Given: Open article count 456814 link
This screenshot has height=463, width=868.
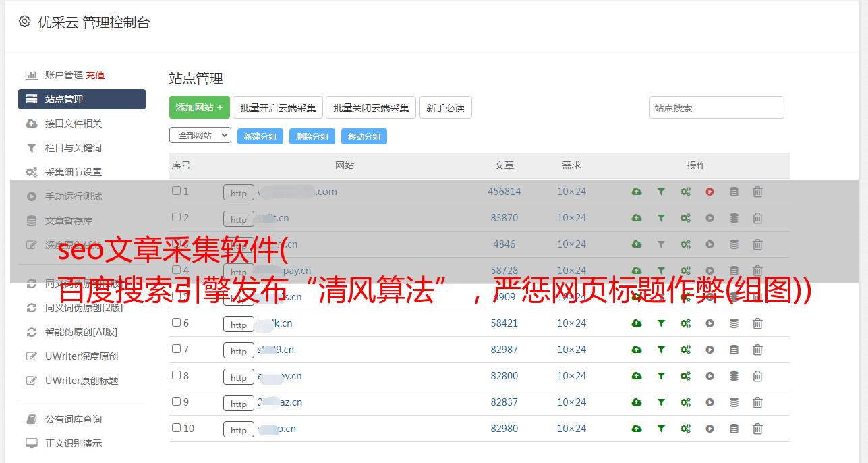Looking at the screenshot, I should tap(504, 192).
